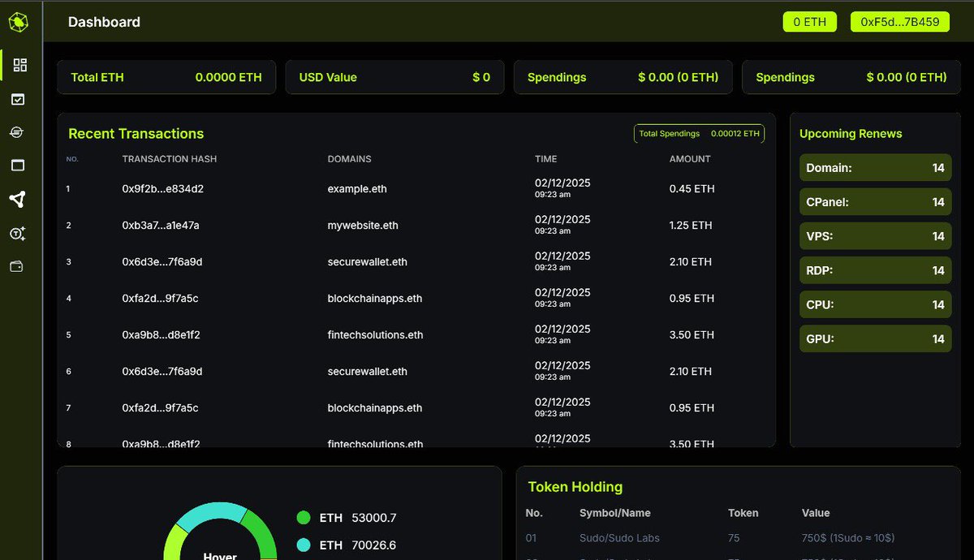
Task: Click the Upcoming Renews heading
Action: (851, 134)
